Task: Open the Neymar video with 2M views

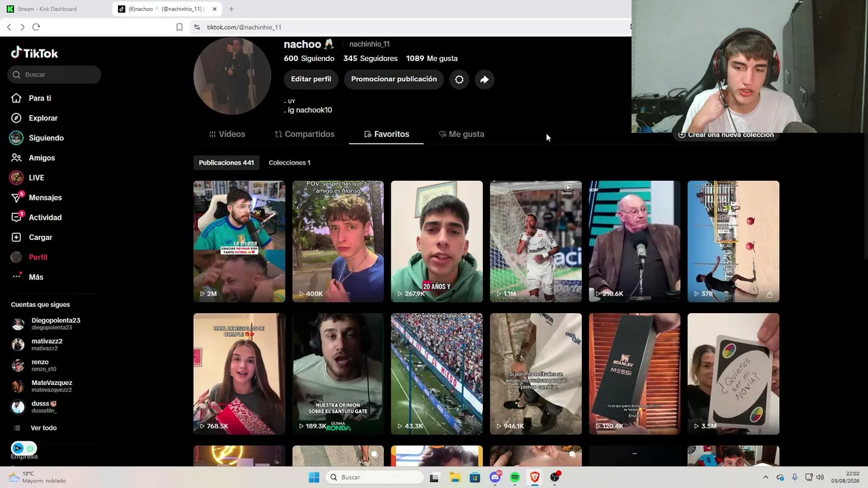Action: 239,241
